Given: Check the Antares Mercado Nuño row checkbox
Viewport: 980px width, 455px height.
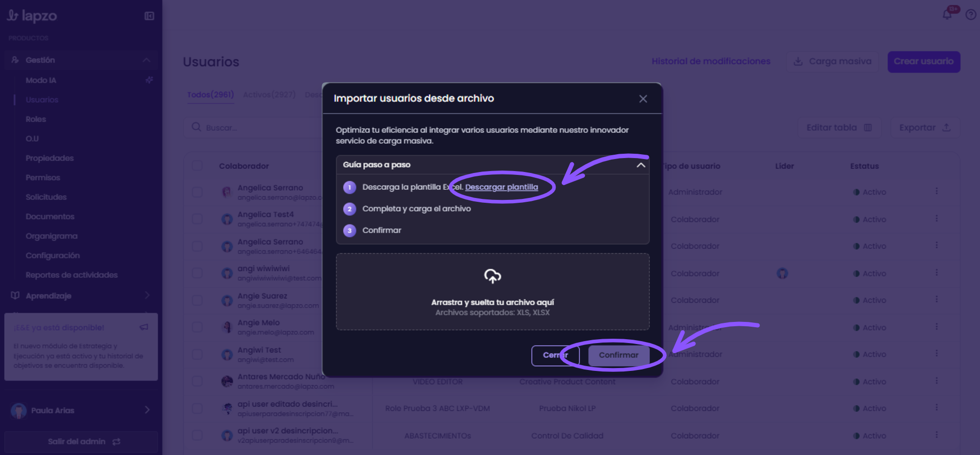Looking at the screenshot, I should tap(197, 381).
